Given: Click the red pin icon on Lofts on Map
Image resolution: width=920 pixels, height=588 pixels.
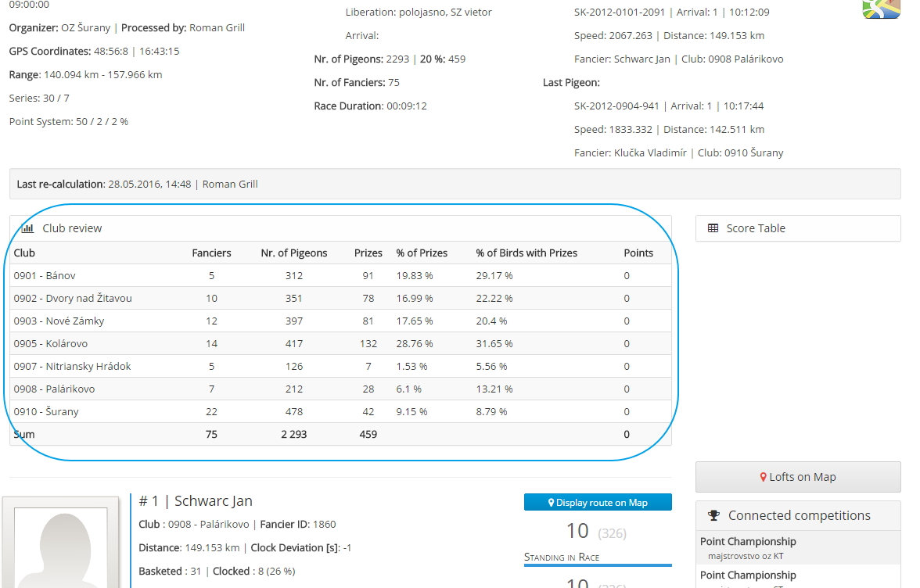Looking at the screenshot, I should 763,477.
